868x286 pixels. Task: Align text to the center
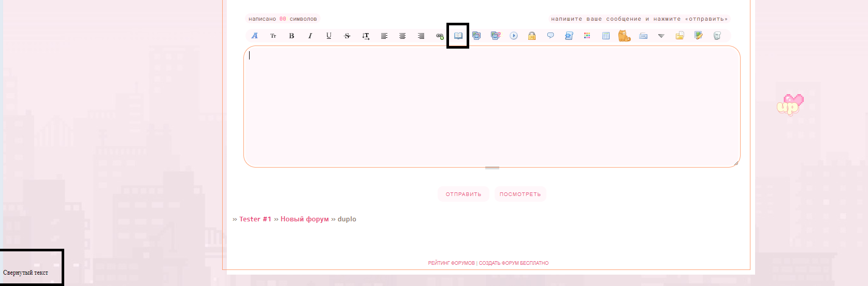click(x=402, y=36)
